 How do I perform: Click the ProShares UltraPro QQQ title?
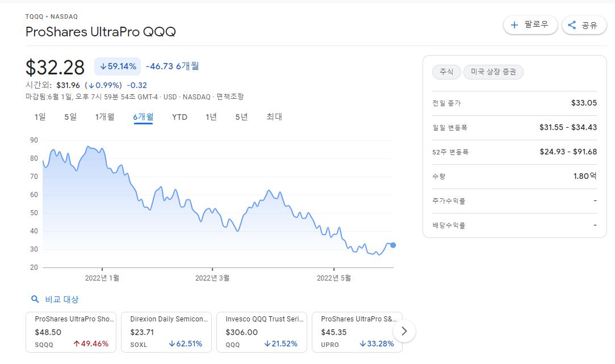(101, 32)
